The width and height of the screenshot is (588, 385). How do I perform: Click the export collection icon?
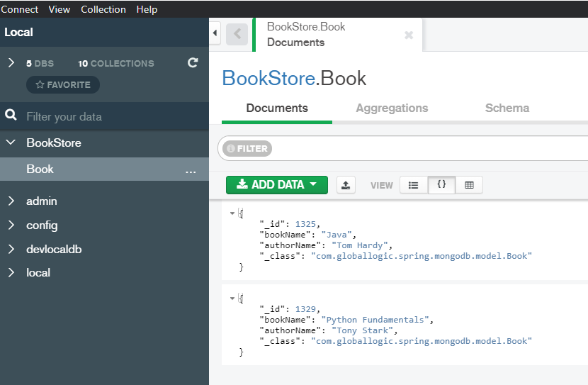(346, 185)
